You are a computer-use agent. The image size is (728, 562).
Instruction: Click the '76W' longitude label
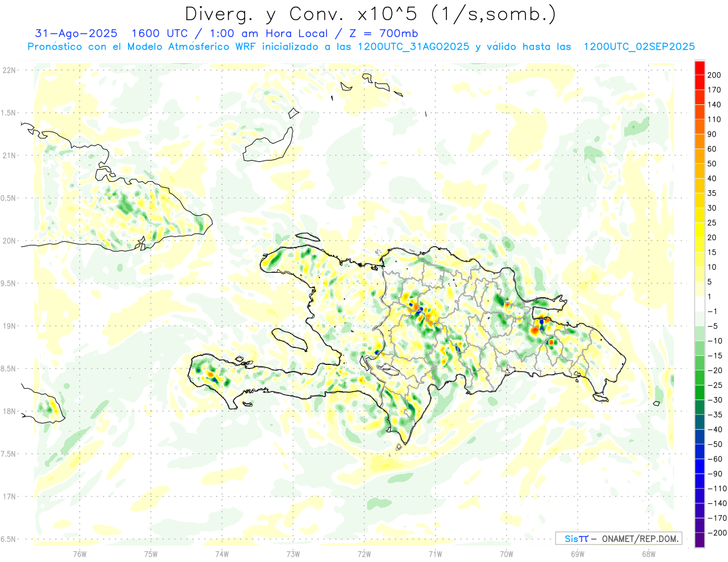(x=79, y=553)
